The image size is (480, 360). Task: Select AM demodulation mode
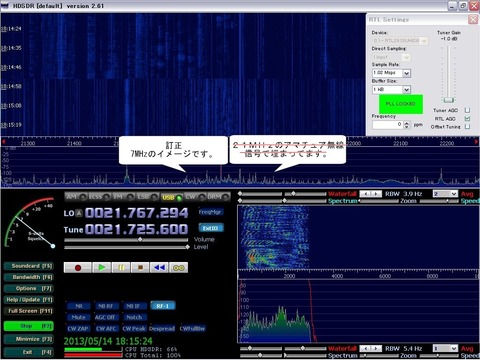[76, 197]
